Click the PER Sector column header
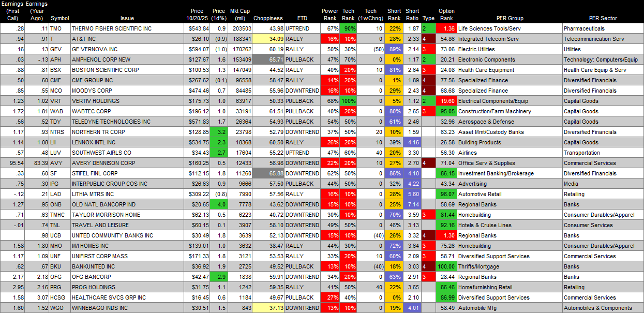 point(602,18)
